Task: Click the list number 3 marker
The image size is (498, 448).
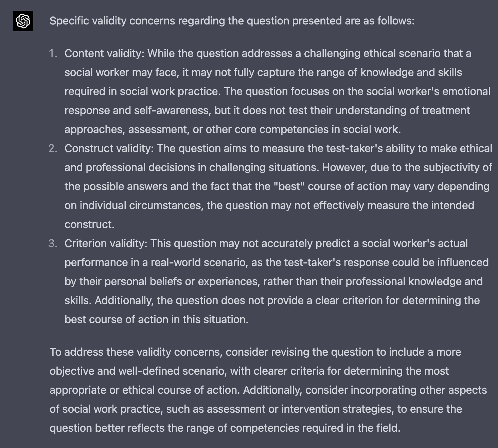Action: [53, 244]
